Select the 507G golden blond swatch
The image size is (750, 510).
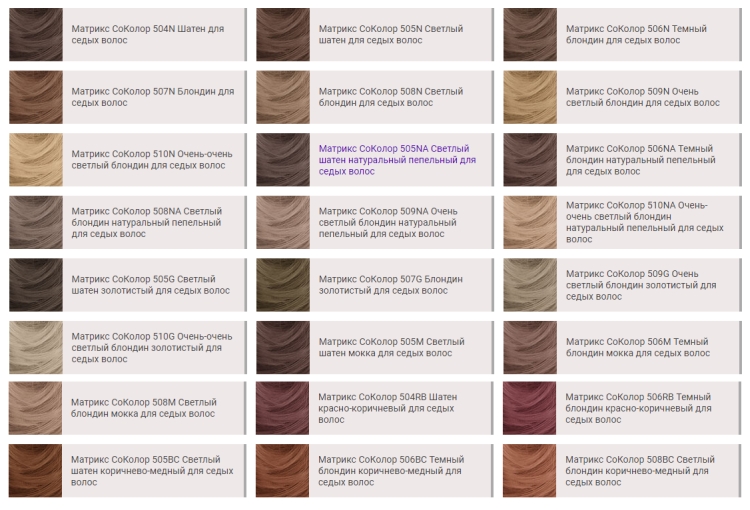click(x=283, y=285)
